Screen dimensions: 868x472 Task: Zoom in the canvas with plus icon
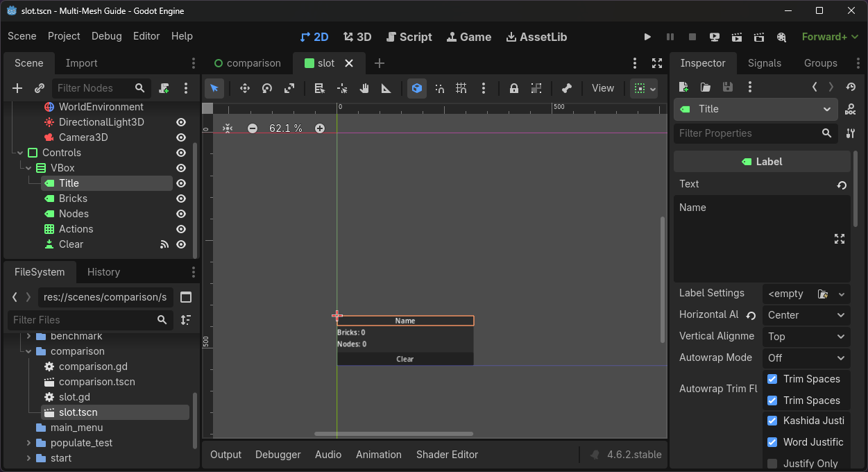[x=320, y=128]
